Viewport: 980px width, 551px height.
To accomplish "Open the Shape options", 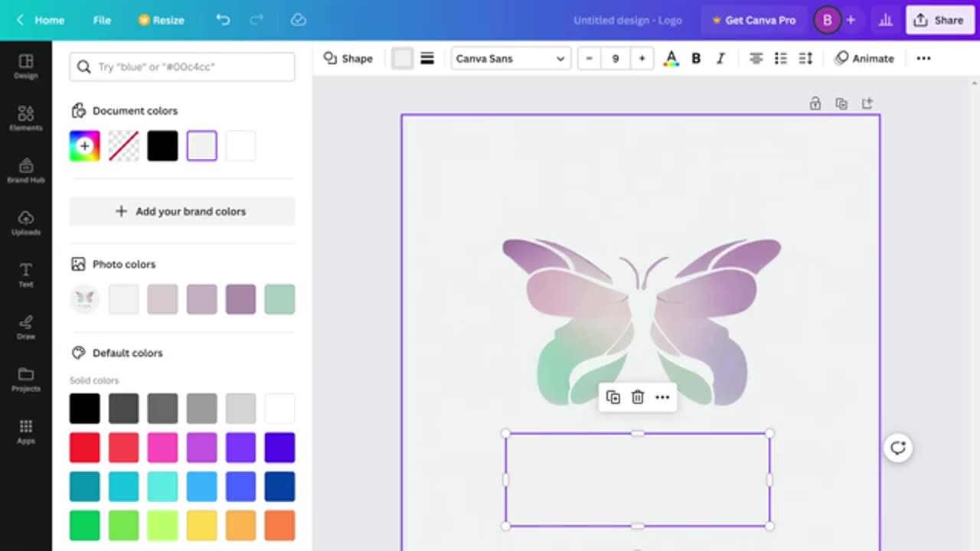I will (x=348, y=58).
